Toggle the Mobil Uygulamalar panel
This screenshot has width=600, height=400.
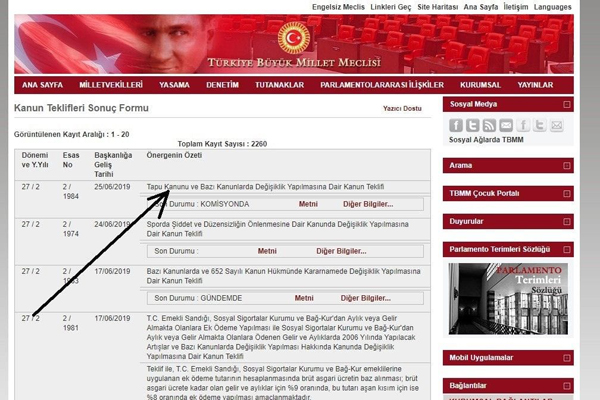(x=567, y=357)
